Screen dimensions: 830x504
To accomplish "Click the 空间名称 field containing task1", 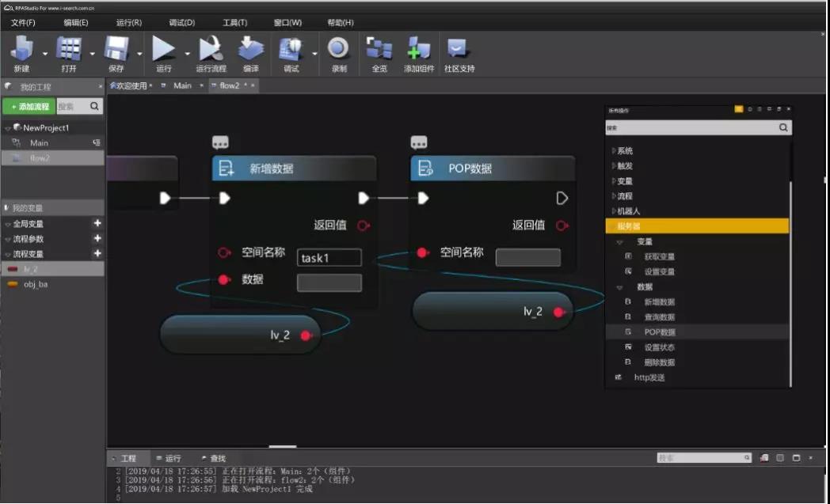I will pyautogui.click(x=329, y=258).
